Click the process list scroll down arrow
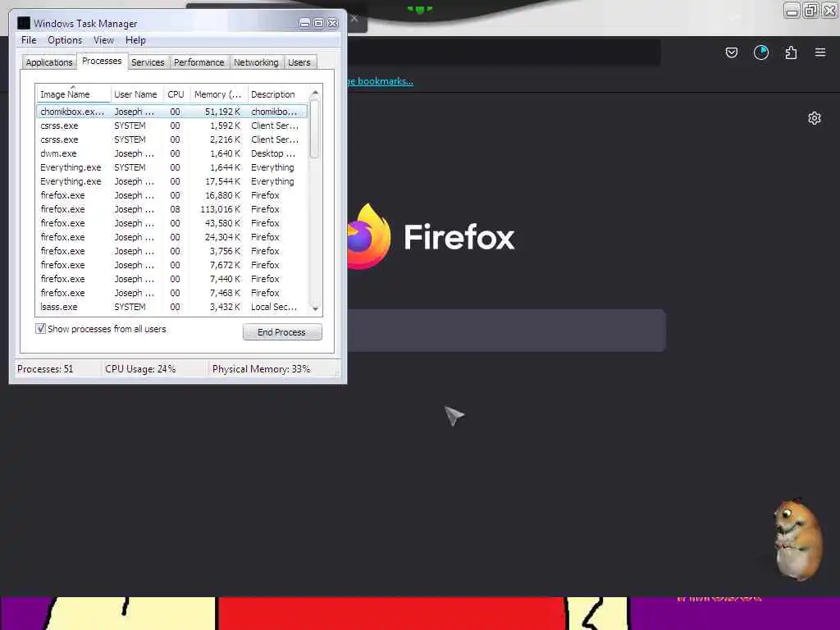The width and height of the screenshot is (840, 630). [315, 308]
